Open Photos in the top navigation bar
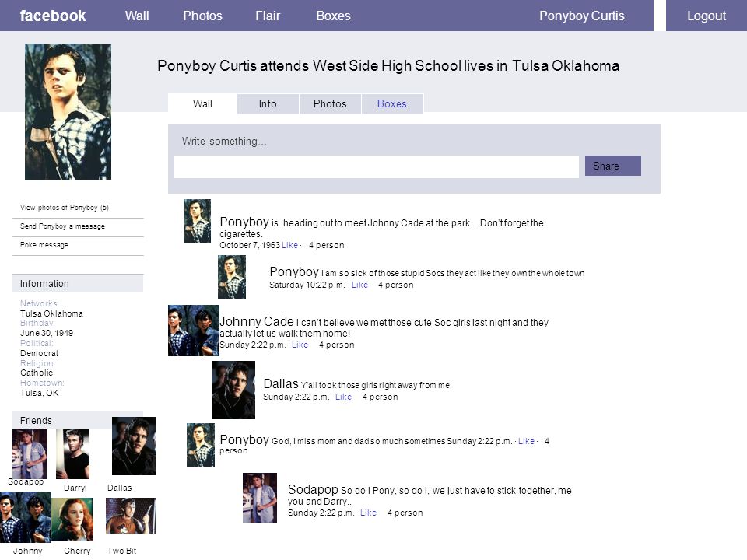The width and height of the screenshot is (747, 560). pos(202,16)
